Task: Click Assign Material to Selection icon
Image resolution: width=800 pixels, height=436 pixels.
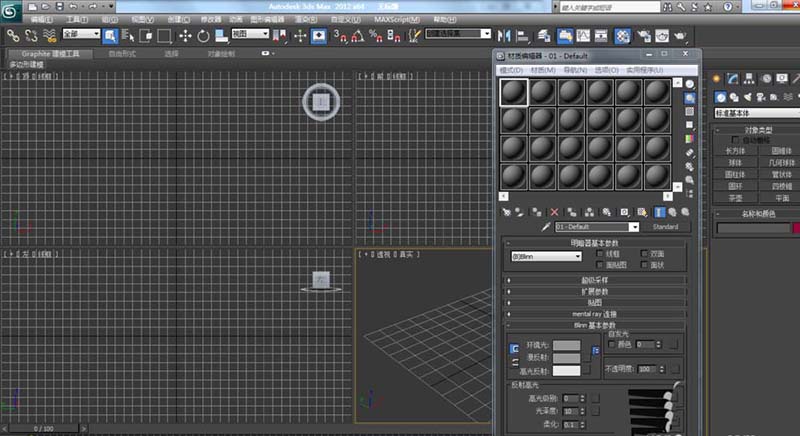Action: pos(536,212)
